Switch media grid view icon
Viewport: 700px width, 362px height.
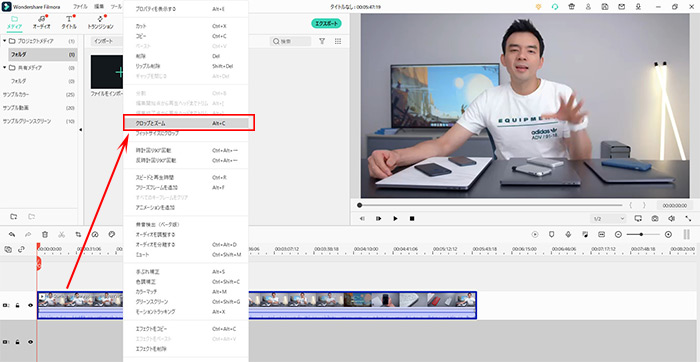coord(338,41)
